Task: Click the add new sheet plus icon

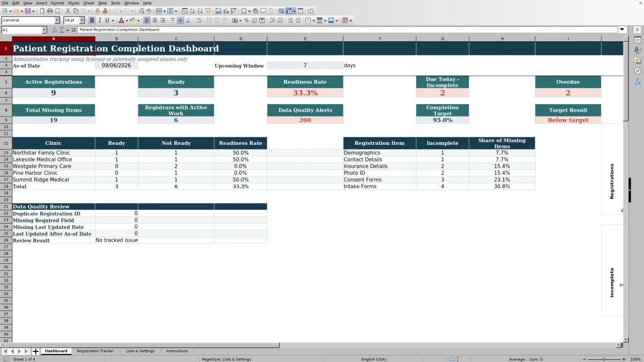Action: (36, 351)
